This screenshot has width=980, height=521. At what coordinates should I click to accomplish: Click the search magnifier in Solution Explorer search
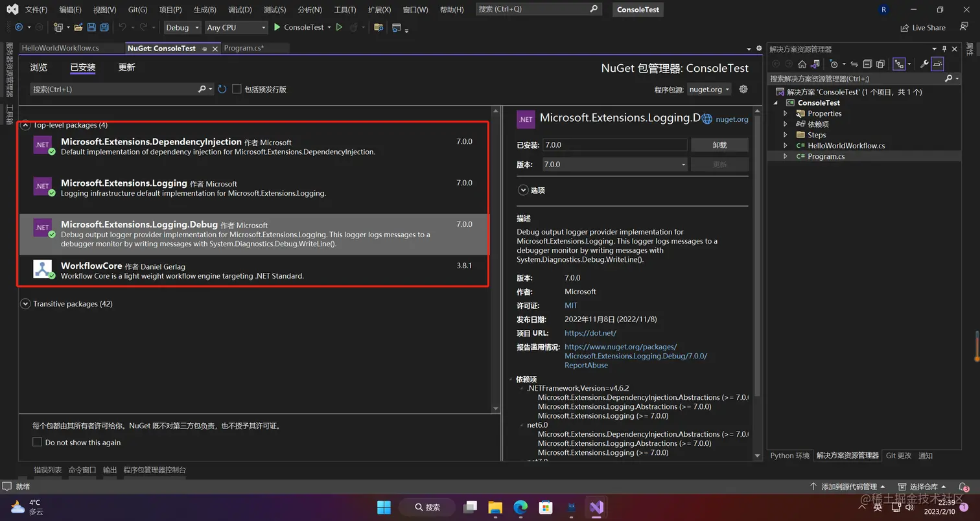pyautogui.click(x=949, y=78)
